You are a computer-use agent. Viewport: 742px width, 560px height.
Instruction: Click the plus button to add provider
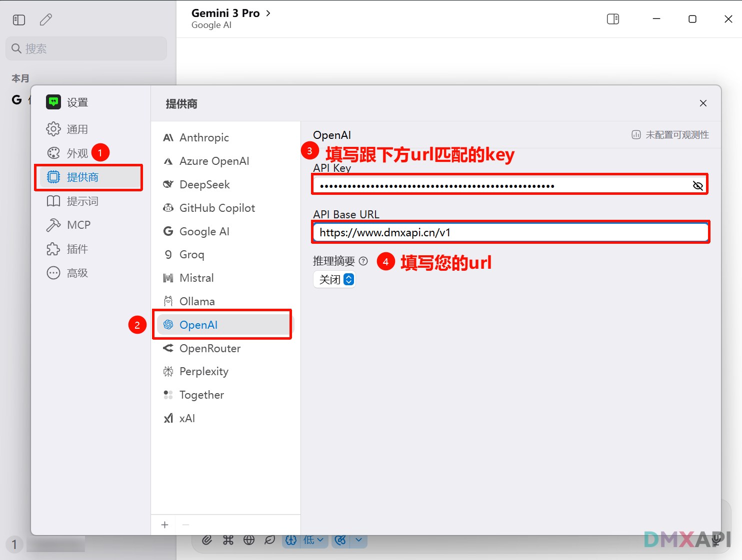[x=165, y=525]
